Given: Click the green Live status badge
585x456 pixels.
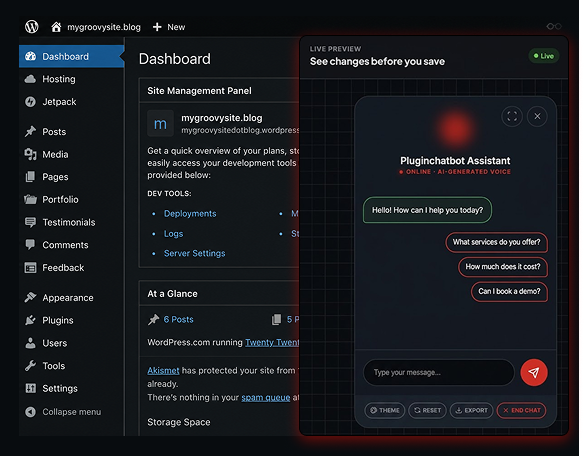Looking at the screenshot, I should 544,56.
